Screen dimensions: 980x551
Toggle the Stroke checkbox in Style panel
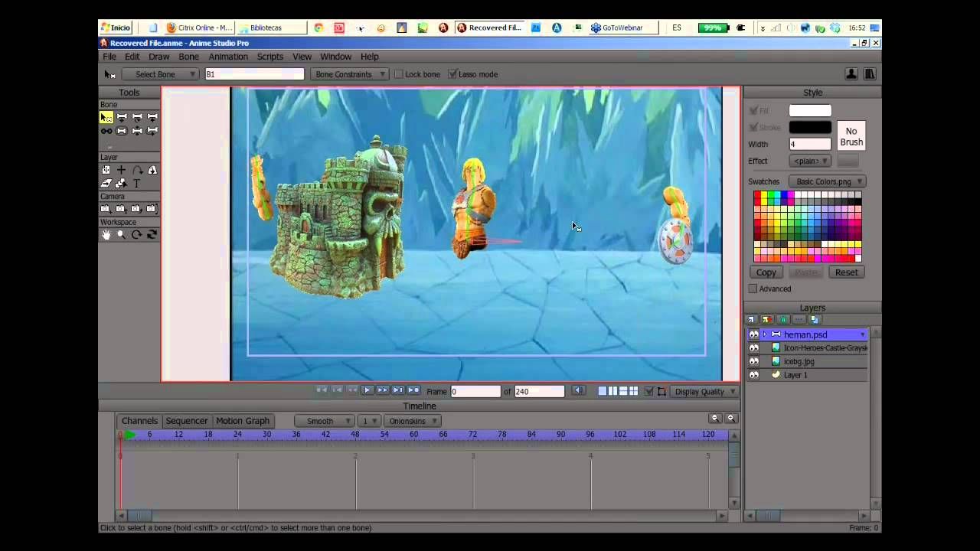click(753, 128)
